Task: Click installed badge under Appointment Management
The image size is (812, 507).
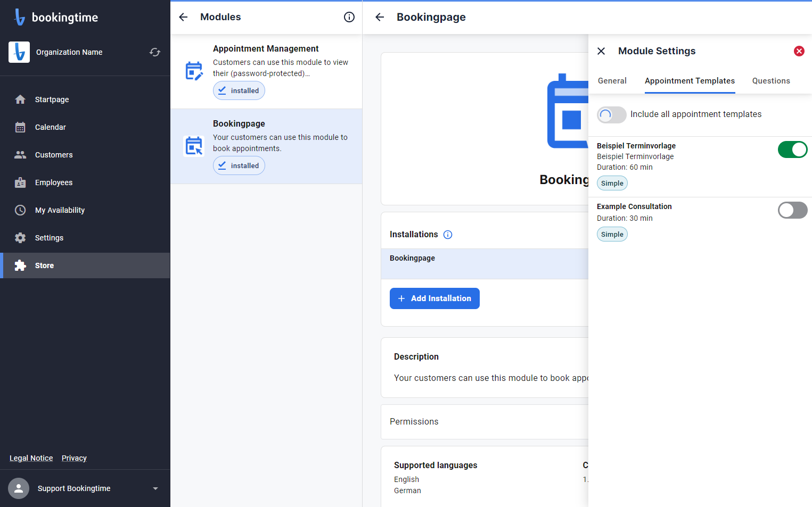Action: pyautogui.click(x=239, y=90)
